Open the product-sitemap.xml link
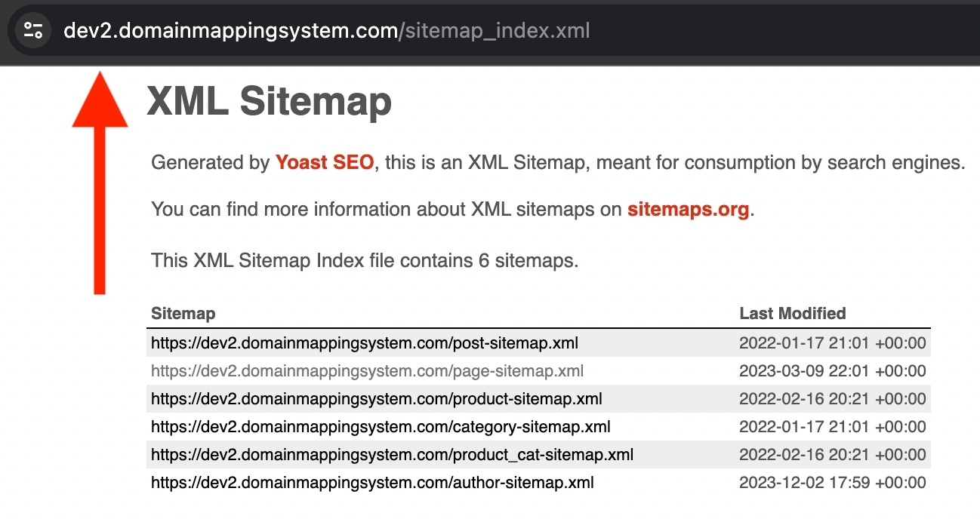 [x=376, y=399]
